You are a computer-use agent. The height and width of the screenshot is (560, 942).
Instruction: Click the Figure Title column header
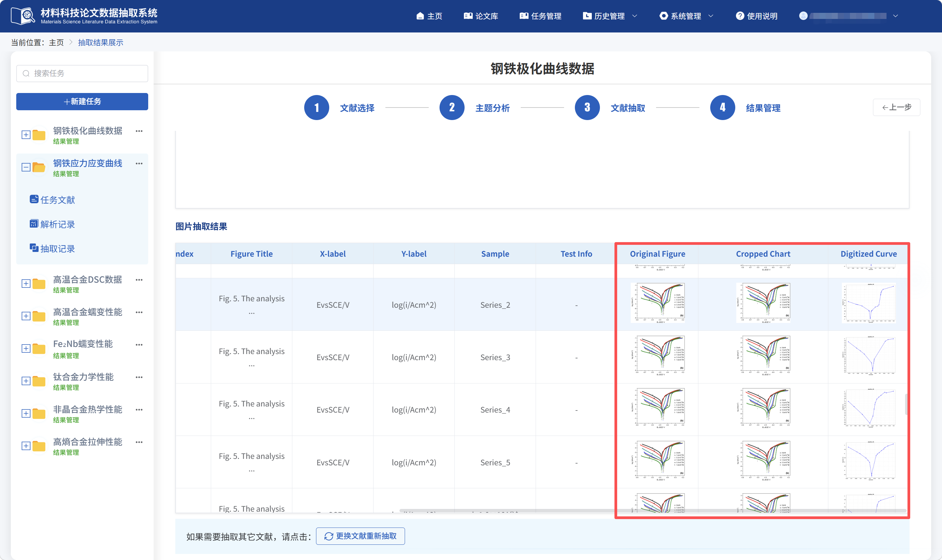(251, 254)
